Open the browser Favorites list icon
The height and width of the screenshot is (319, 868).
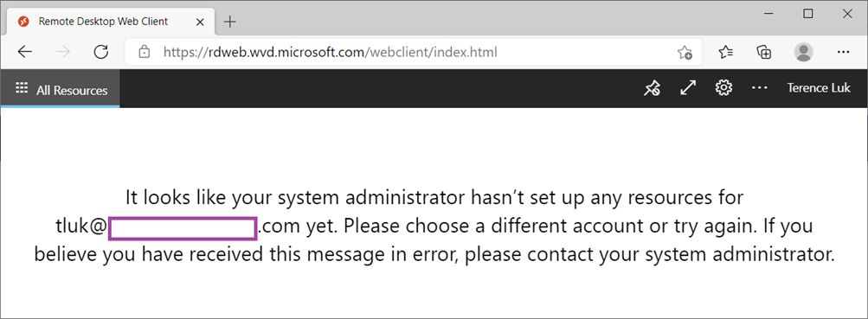(726, 52)
